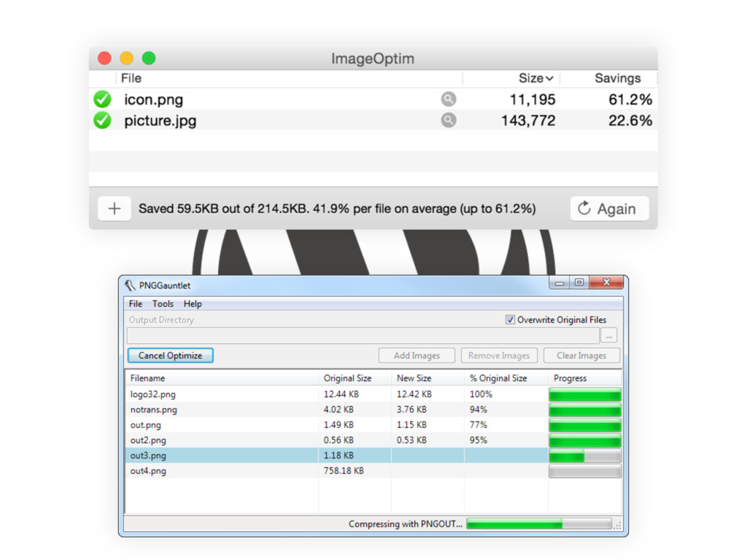Click the green zoom dot in ImageOptim

pyautogui.click(x=149, y=58)
